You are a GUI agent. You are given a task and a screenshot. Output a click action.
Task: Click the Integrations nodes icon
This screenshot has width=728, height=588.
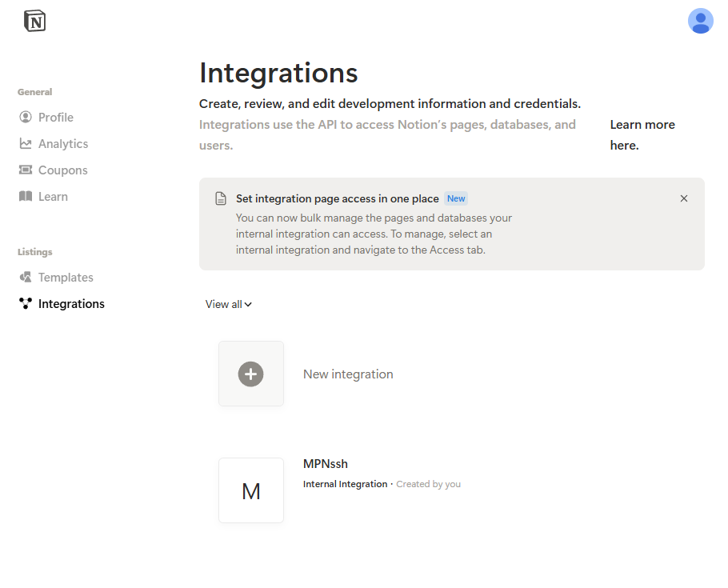pyautogui.click(x=26, y=304)
